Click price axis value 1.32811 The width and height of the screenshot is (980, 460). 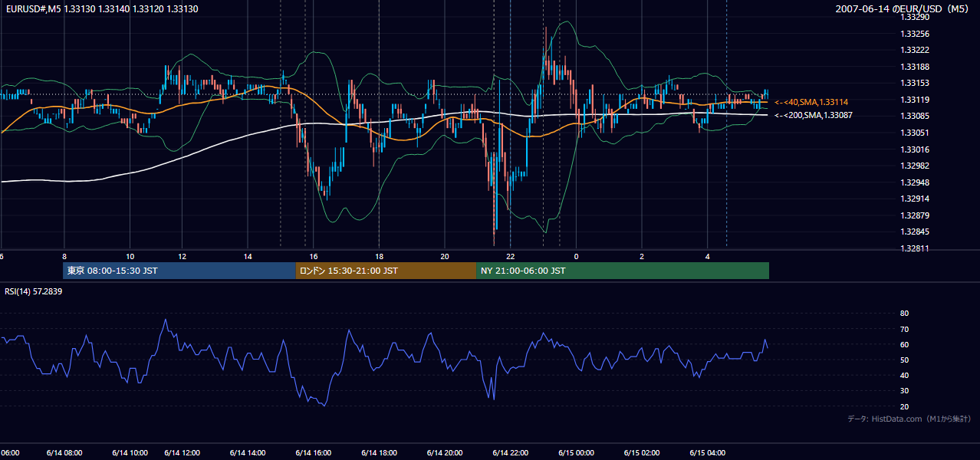tap(915, 248)
